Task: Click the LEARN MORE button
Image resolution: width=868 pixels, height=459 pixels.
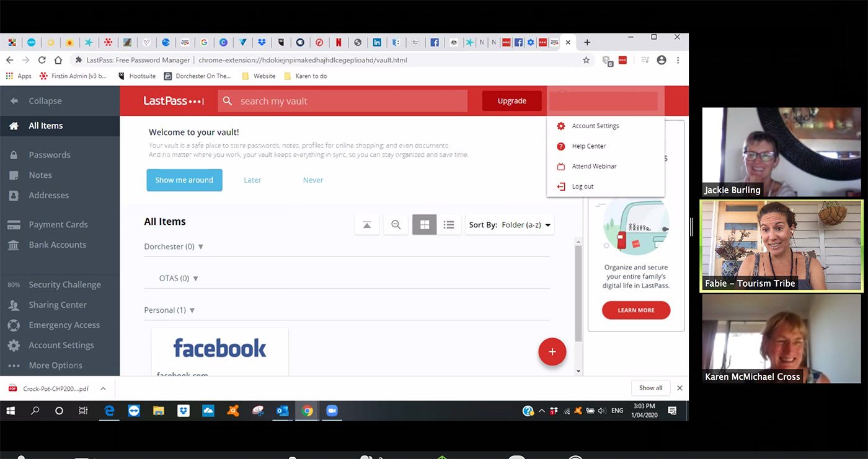Action: pos(636,310)
